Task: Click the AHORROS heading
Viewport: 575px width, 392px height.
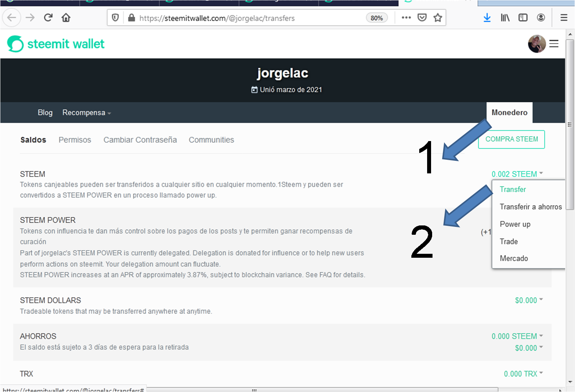Action: click(38, 336)
